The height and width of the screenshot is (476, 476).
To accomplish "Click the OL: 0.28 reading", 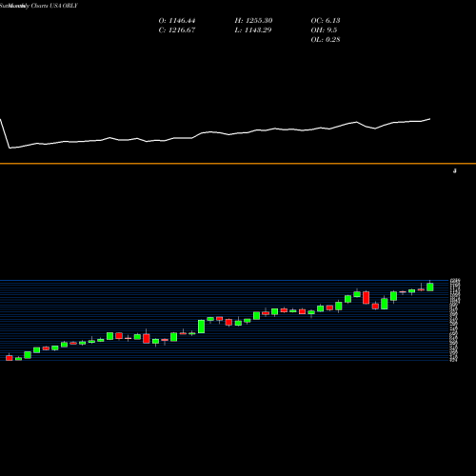I will tap(326, 40).
